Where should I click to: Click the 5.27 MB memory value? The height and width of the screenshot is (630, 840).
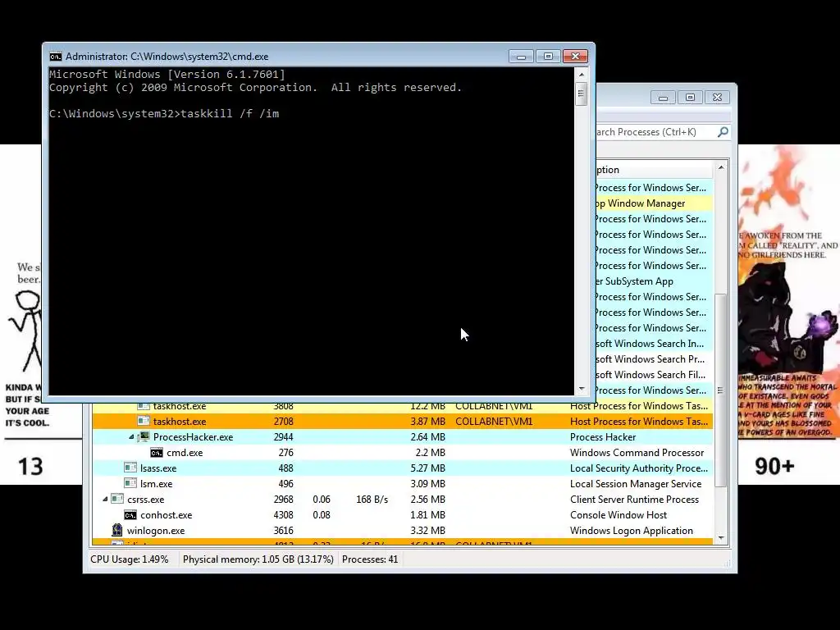pyautogui.click(x=427, y=468)
